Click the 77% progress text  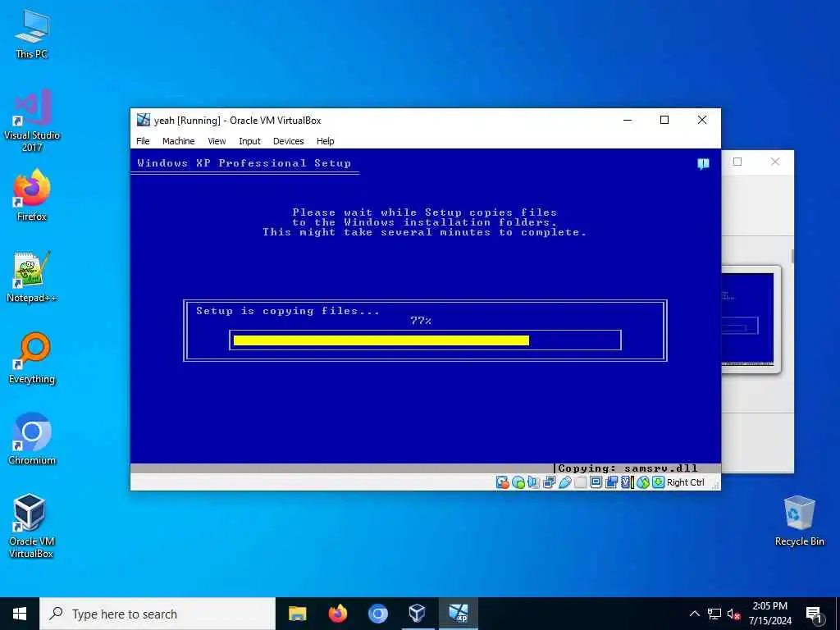[421, 321]
